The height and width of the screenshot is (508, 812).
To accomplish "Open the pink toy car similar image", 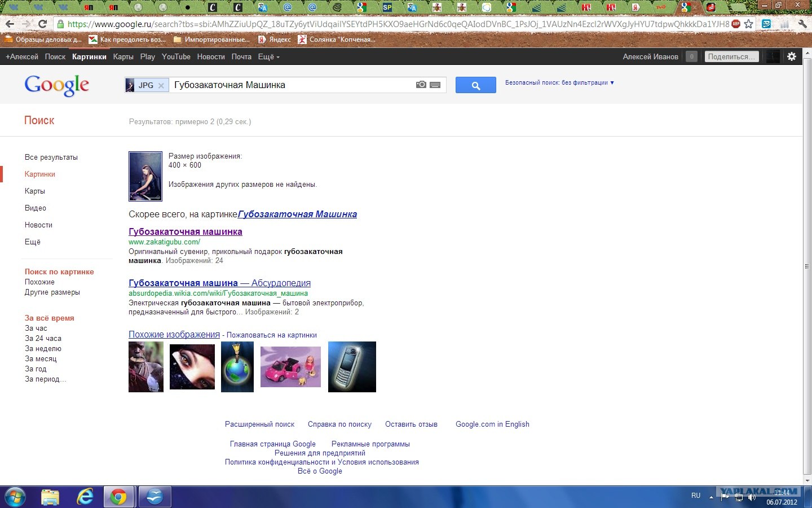I will coord(290,367).
